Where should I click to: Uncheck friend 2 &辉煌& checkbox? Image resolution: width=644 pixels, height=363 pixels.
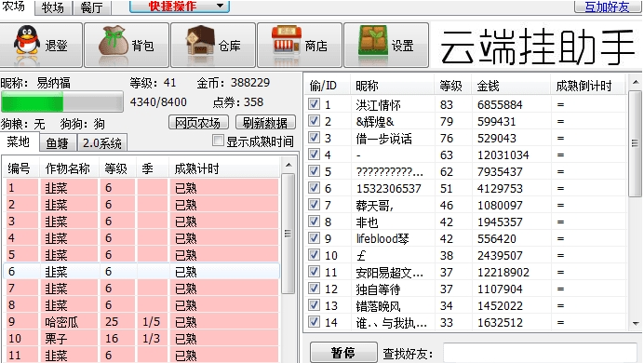click(315, 121)
